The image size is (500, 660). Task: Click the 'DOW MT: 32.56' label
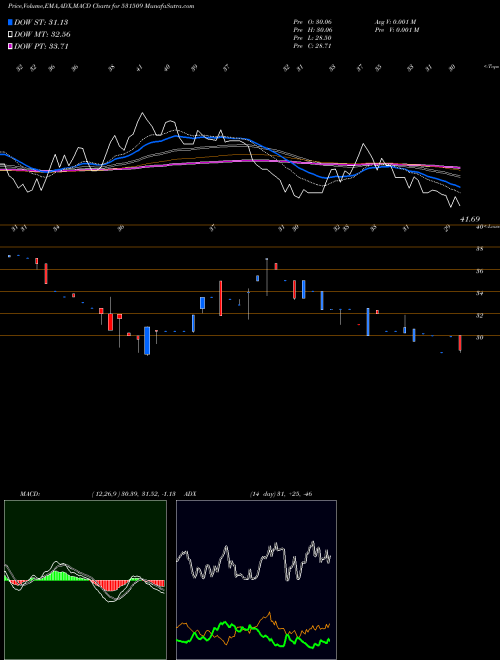pos(42,35)
